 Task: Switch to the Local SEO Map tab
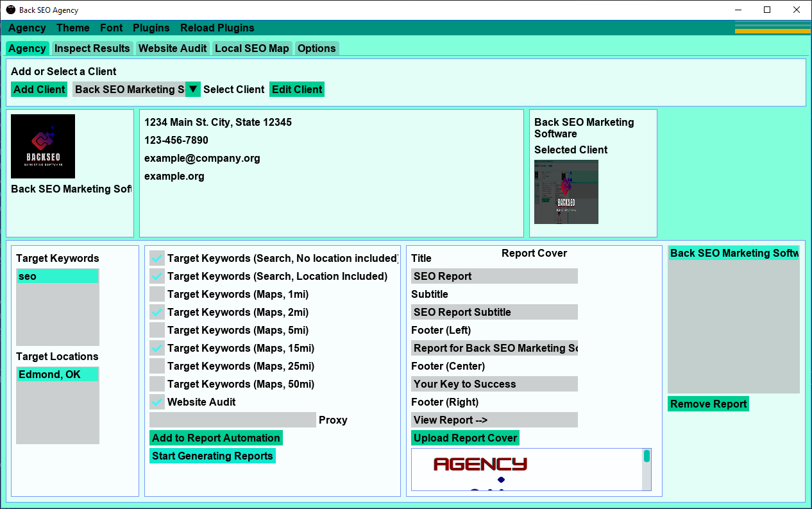[252, 48]
